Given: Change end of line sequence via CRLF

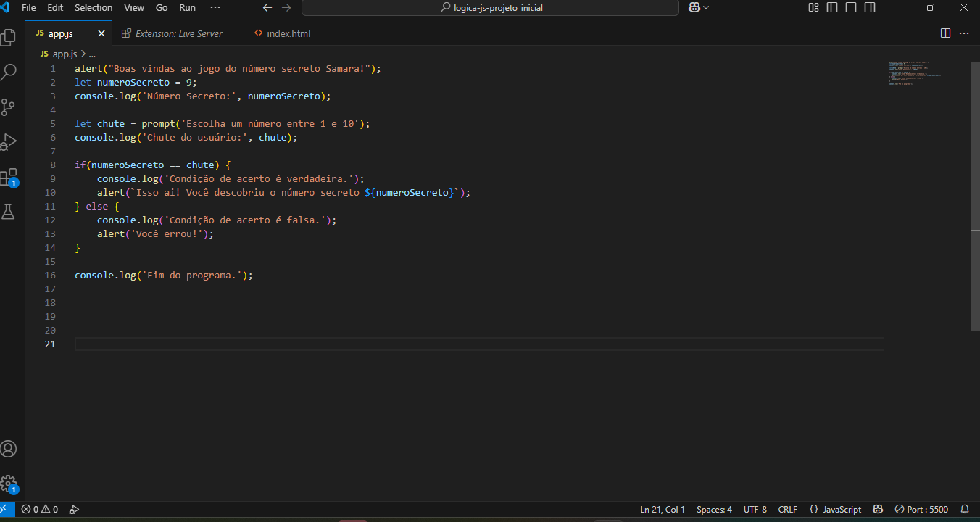Looking at the screenshot, I should pyautogui.click(x=788, y=509).
